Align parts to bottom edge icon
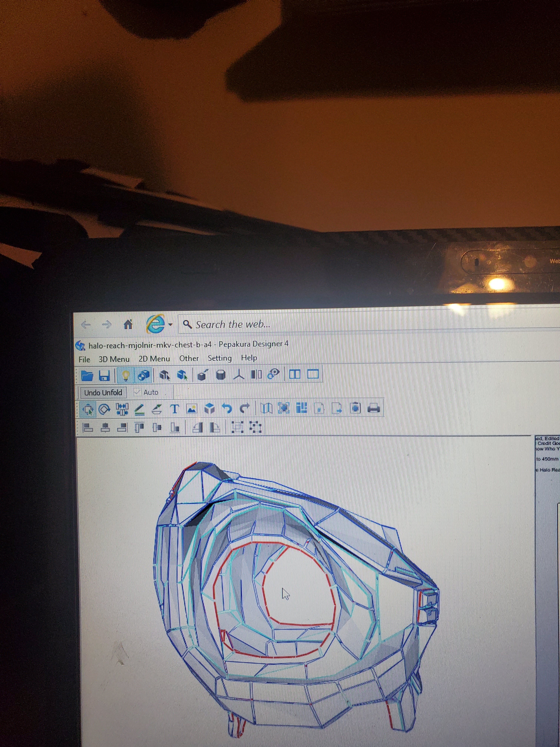This screenshot has height=747, width=560. point(175,428)
